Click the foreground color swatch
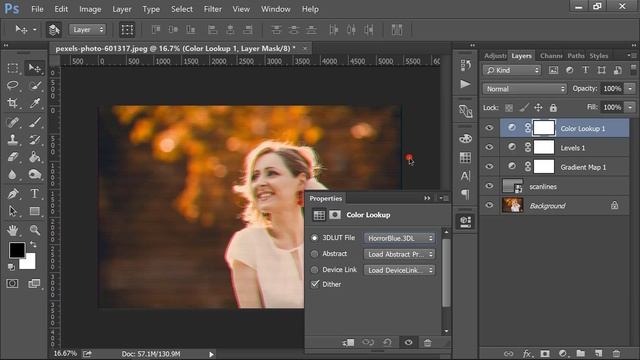Image resolution: width=640 pixels, height=360 pixels. (17, 250)
